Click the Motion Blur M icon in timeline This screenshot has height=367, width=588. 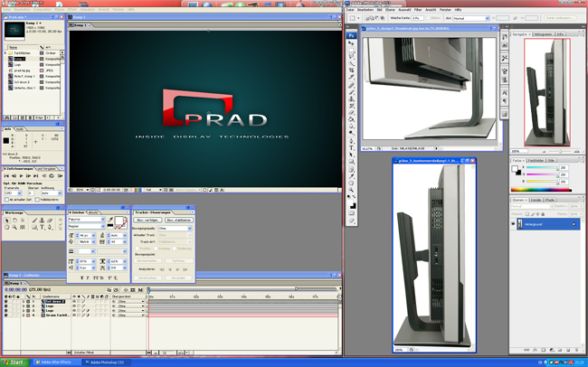pos(140,290)
